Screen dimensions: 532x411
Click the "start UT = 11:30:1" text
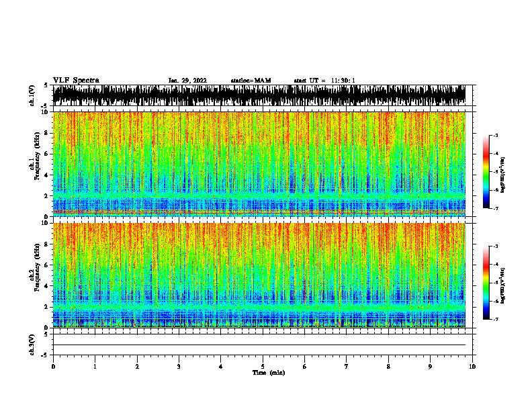[324, 81]
